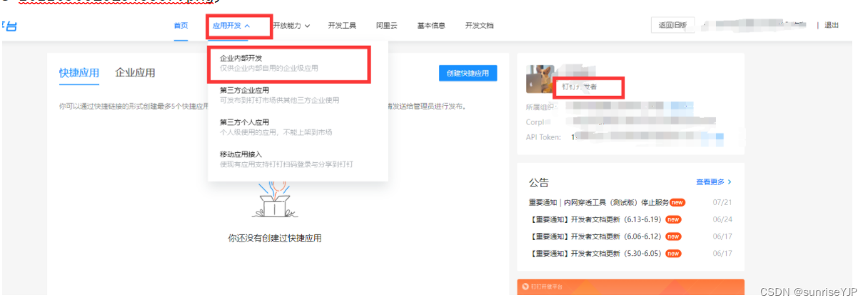Viewport: 868px width, 303px height.
Task: Click the 退出 logout link
Action: coord(832,25)
